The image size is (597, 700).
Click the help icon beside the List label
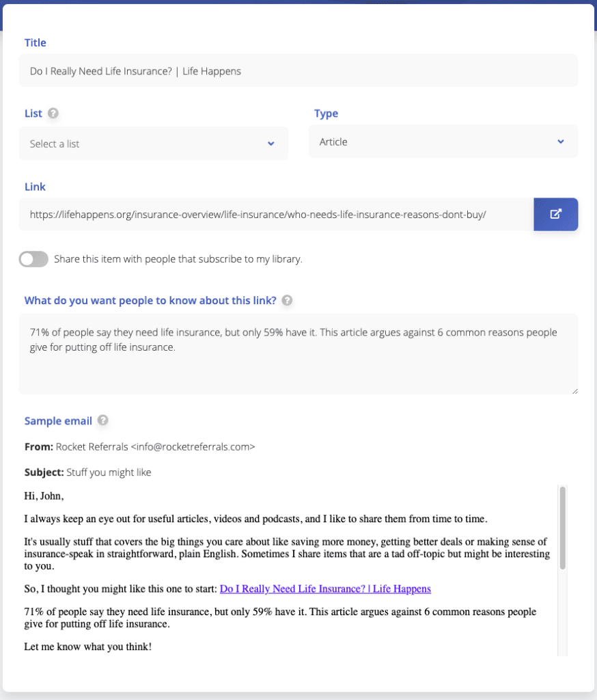(x=54, y=113)
